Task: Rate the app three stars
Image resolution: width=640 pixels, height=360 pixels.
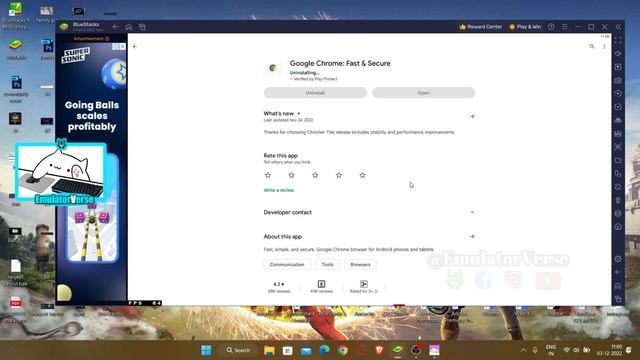Action: coord(315,175)
